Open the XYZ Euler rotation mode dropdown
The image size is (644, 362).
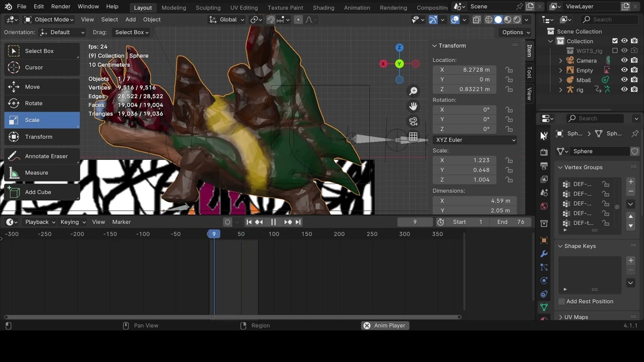tap(475, 140)
